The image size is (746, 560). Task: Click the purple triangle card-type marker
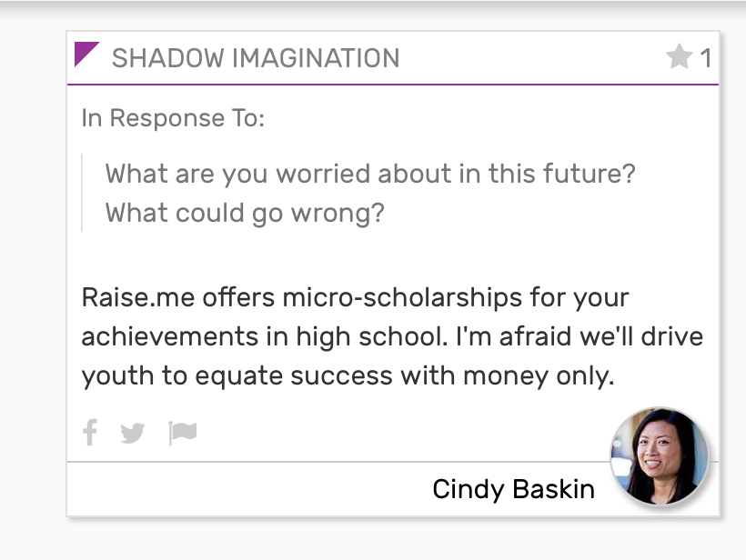[85, 53]
